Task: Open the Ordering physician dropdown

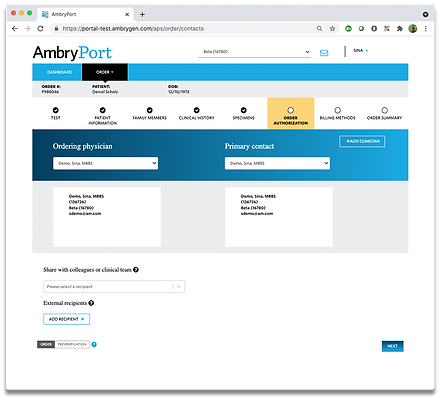Action: (x=105, y=163)
